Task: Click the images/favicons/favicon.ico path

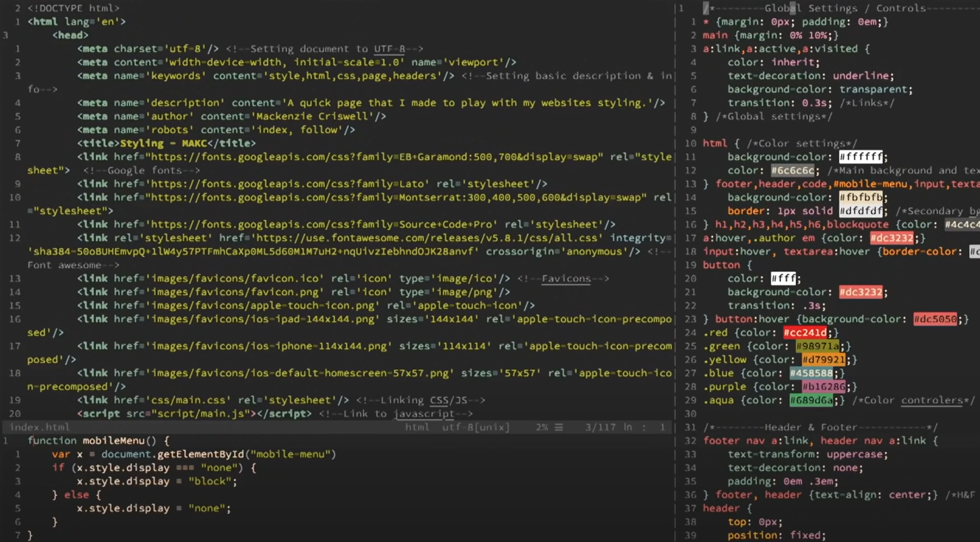Action: tap(235, 278)
